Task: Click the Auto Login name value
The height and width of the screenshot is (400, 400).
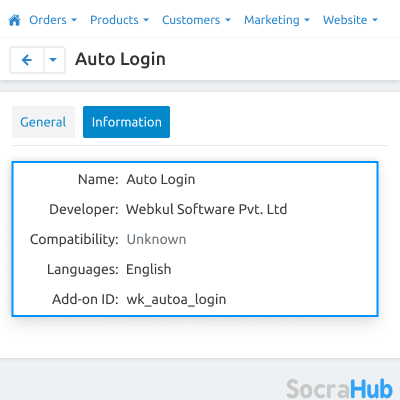Action: click(161, 180)
